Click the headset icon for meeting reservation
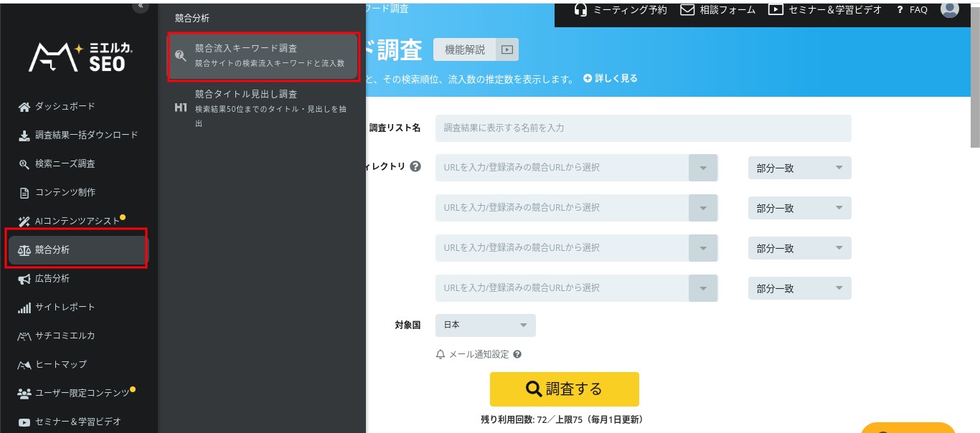 pos(581,9)
